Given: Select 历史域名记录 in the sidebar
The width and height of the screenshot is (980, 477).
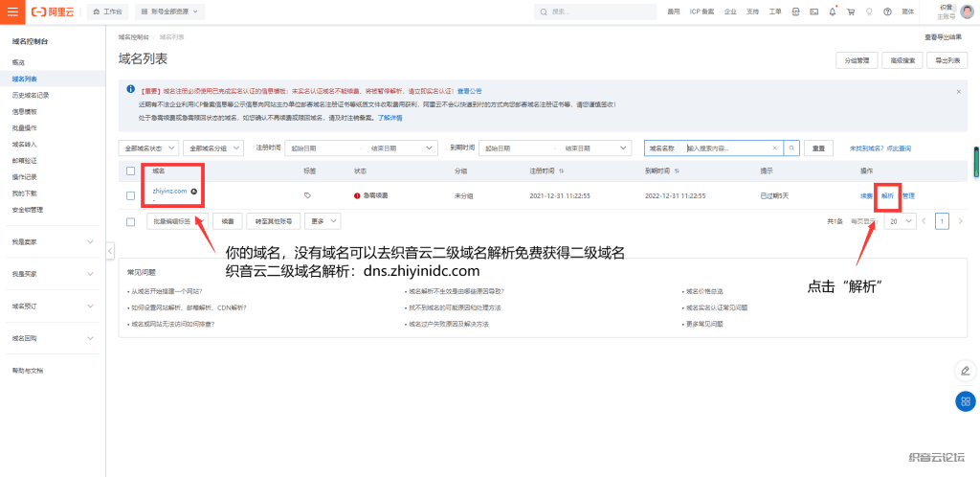Looking at the screenshot, I should coord(30,95).
